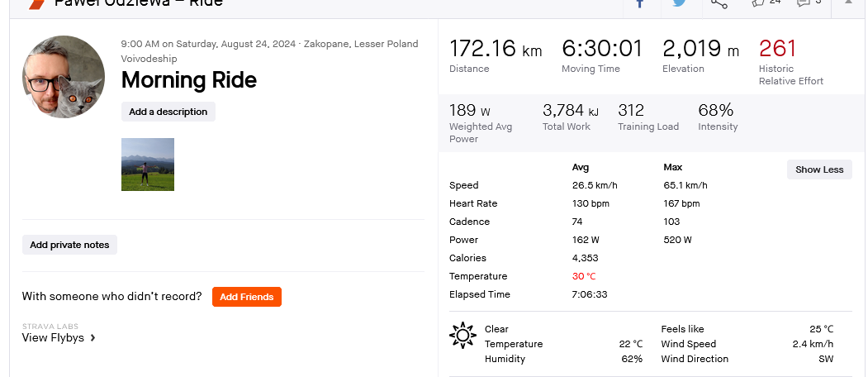The height and width of the screenshot is (377, 868).
Task: Collapse the header using the up arrow
Action: (x=848, y=2)
